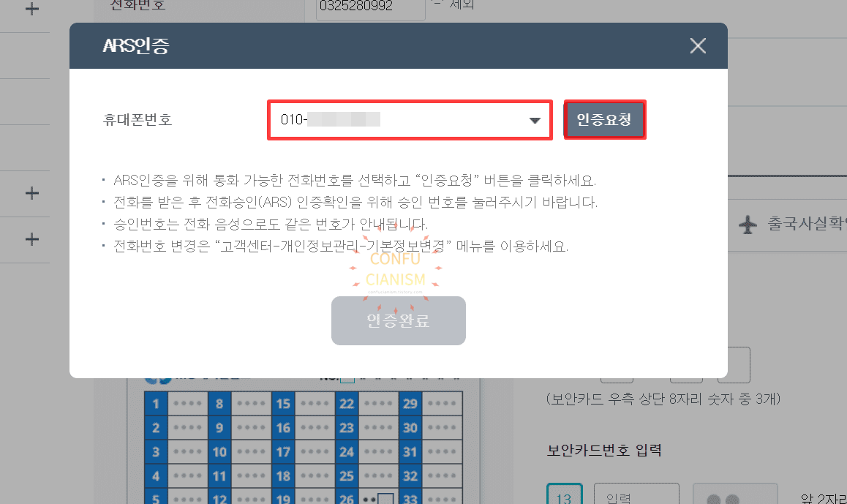Click the 보안카드번호 입력 heading
Image resolution: width=847 pixels, height=504 pixels.
tap(604, 450)
